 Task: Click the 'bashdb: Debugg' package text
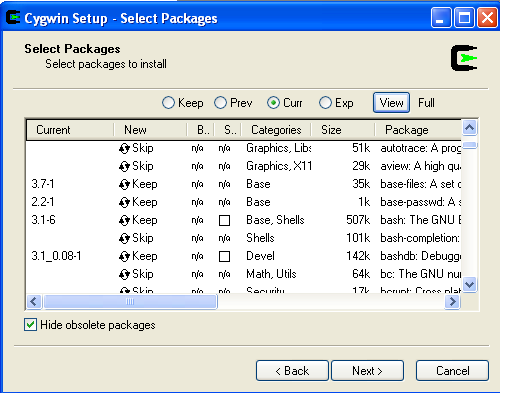[x=421, y=256]
